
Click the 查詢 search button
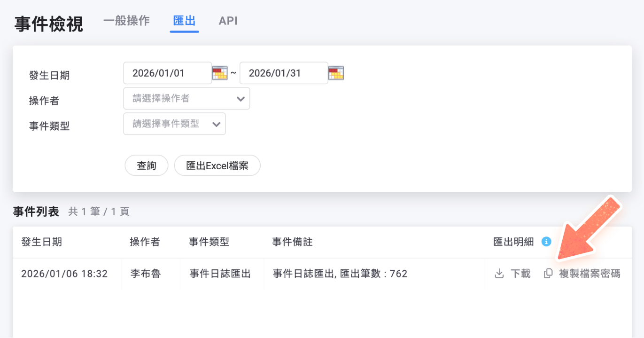146,165
